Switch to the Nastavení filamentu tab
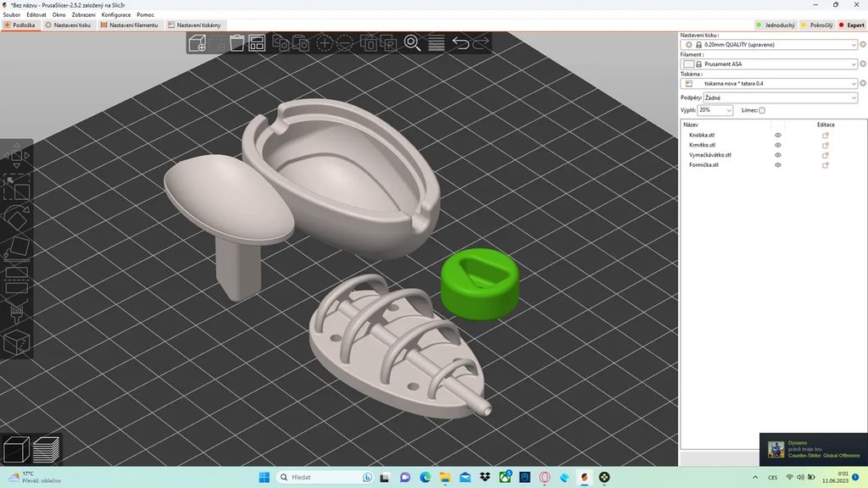868x488 pixels. click(136, 25)
